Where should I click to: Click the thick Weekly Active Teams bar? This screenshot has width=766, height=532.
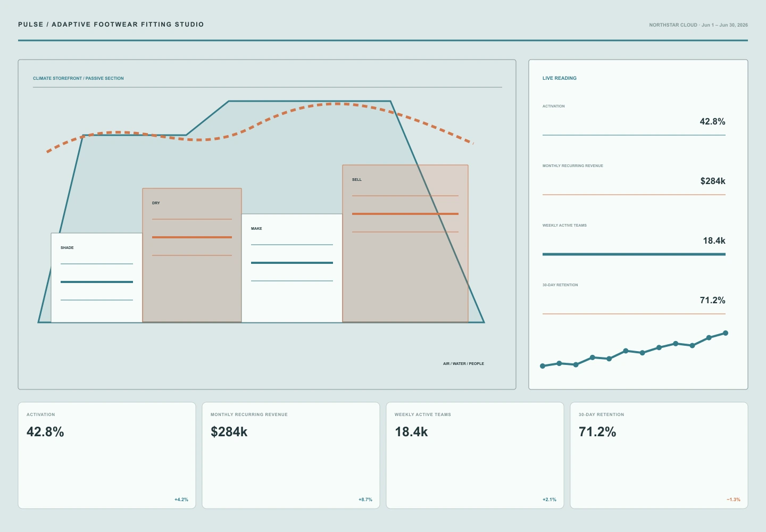634,254
